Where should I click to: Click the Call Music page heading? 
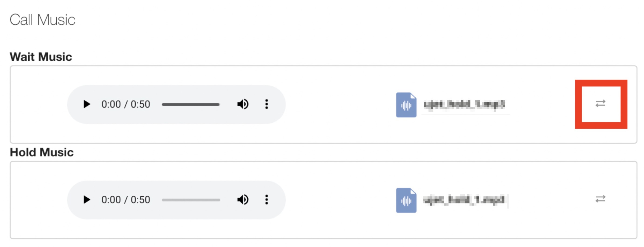pos(42,20)
